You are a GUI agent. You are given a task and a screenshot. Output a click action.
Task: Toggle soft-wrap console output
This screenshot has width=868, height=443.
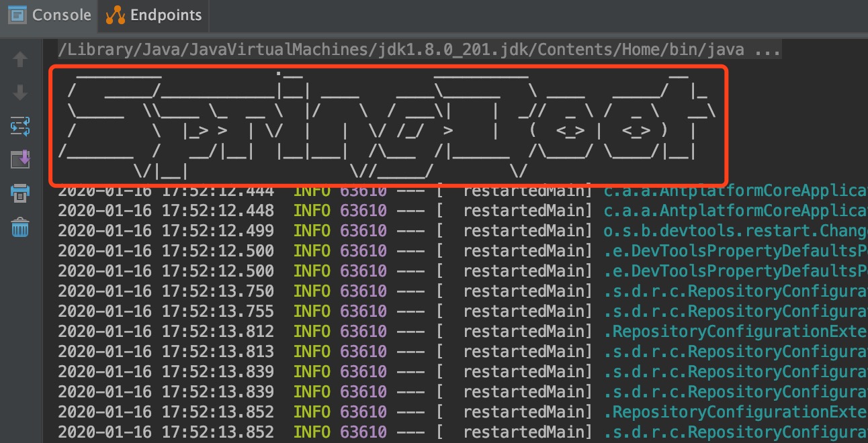pos(20,126)
